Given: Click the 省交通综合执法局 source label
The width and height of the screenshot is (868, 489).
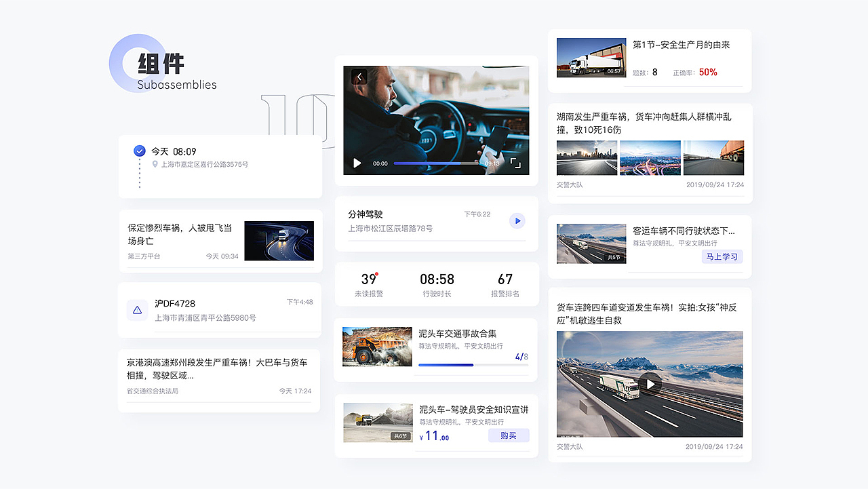Looking at the screenshot, I should tap(153, 391).
